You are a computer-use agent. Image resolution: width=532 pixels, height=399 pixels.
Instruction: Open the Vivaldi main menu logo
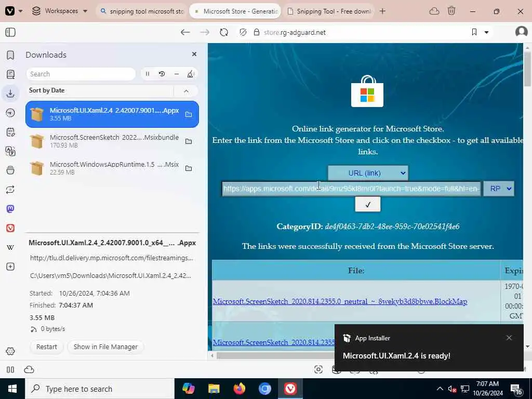pyautogui.click(x=10, y=11)
